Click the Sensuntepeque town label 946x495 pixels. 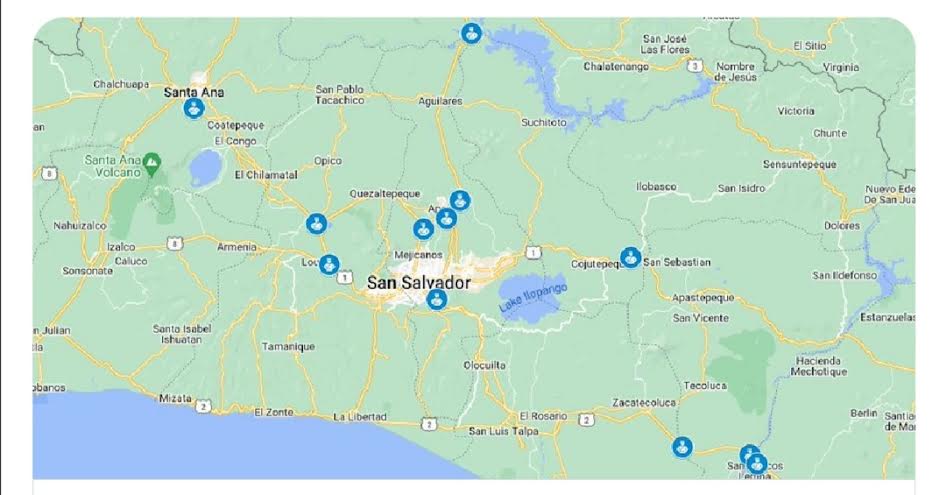tap(799, 164)
